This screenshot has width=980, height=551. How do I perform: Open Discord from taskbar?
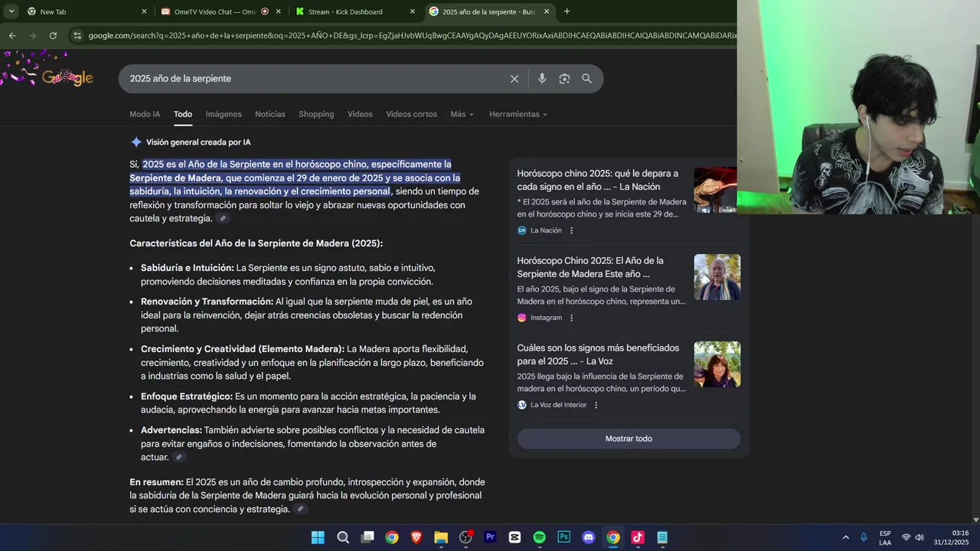[588, 537]
